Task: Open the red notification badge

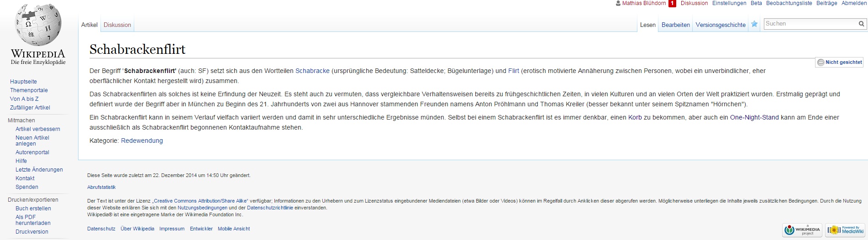Action: pyautogui.click(x=672, y=3)
